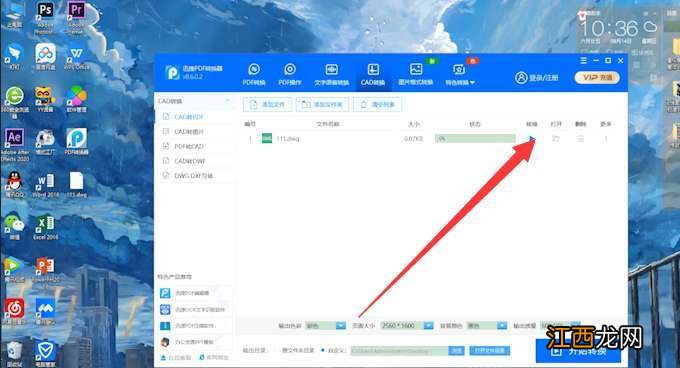This screenshot has width=680, height=368.
Task: Click the app logo in the title bar
Action: [x=172, y=72]
